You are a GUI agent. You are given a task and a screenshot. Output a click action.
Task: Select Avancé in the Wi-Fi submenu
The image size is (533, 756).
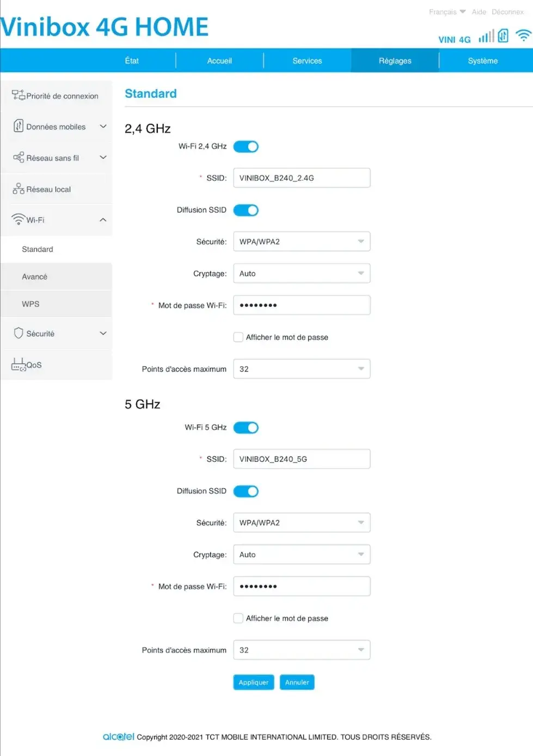[x=35, y=276]
